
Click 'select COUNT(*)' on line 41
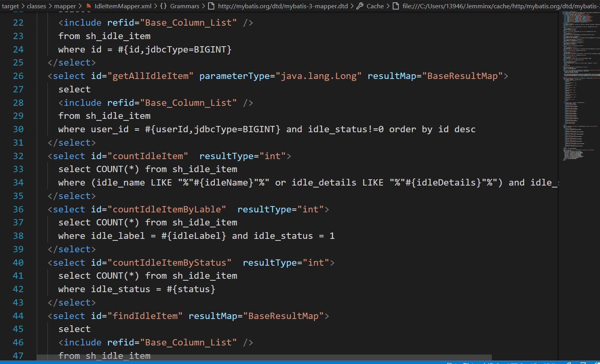coord(99,276)
